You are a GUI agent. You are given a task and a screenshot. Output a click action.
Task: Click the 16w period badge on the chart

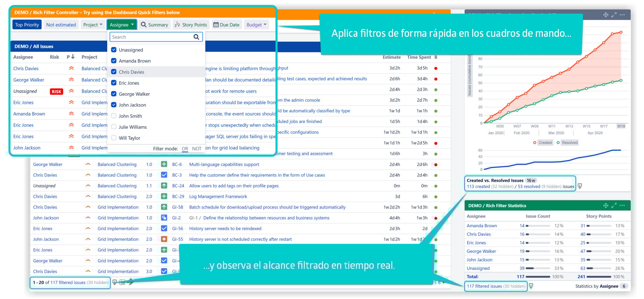531,180
